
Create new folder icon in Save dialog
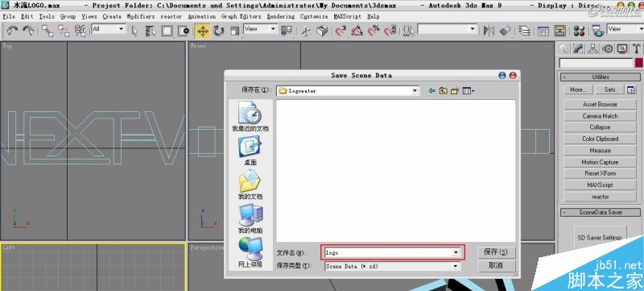coord(455,91)
